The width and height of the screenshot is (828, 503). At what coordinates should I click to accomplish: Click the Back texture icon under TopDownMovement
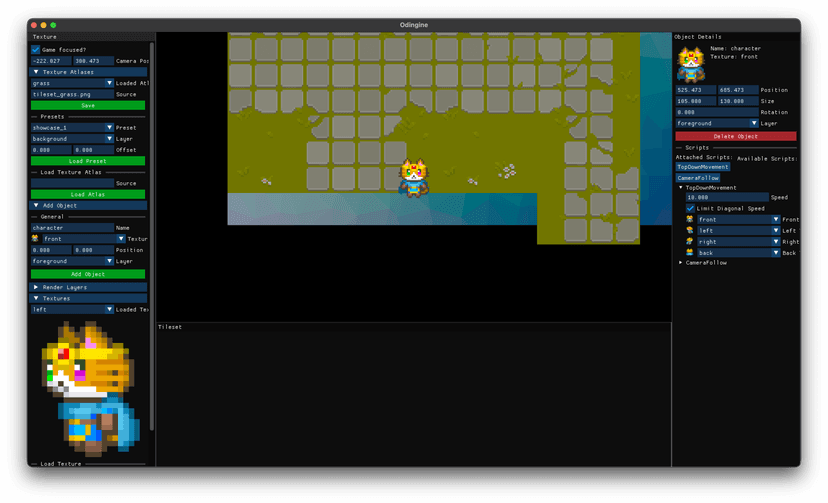(690, 253)
